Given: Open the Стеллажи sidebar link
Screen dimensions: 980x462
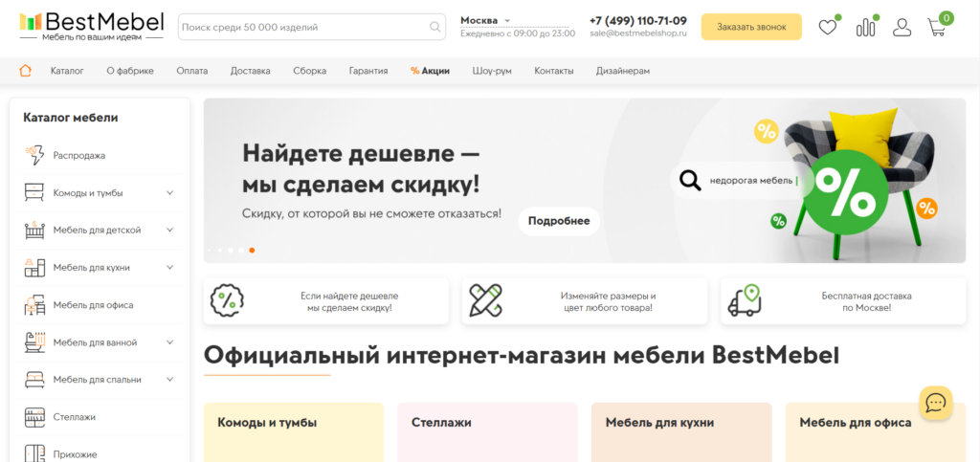Looking at the screenshot, I should point(75,417).
